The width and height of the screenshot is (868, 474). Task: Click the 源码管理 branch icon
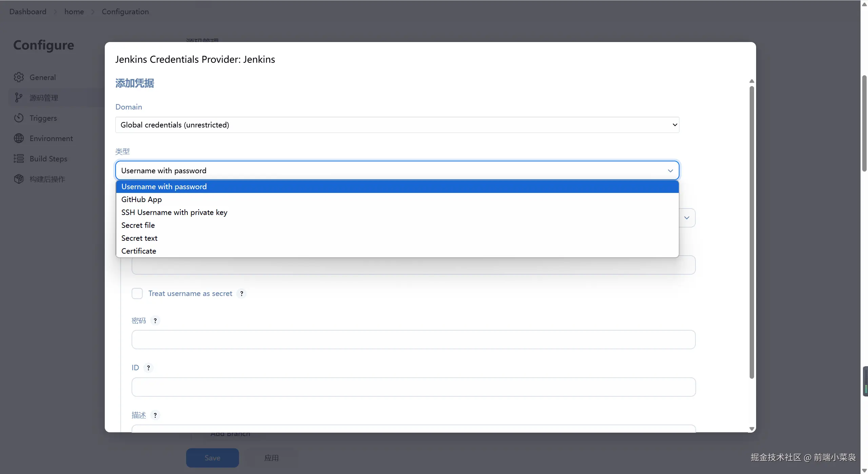point(19,98)
